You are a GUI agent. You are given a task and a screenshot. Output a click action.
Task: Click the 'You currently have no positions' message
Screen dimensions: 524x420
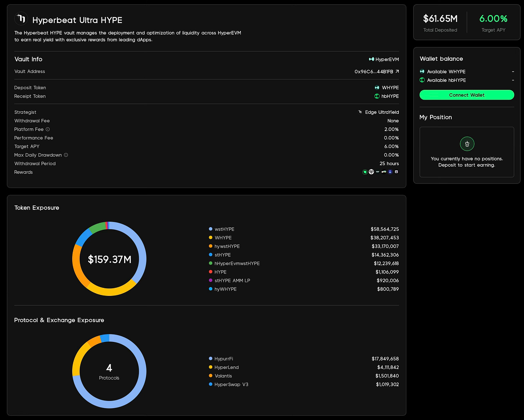pyautogui.click(x=467, y=159)
